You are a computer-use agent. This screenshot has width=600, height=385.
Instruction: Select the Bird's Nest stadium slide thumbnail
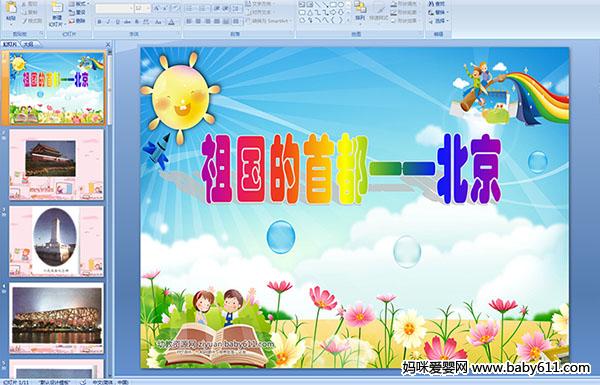click(x=57, y=318)
